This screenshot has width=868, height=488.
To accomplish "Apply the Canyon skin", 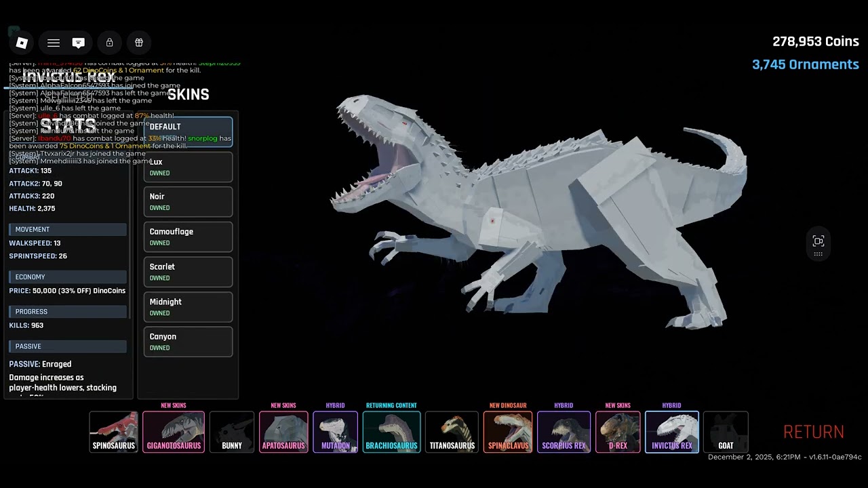I will coord(188,342).
